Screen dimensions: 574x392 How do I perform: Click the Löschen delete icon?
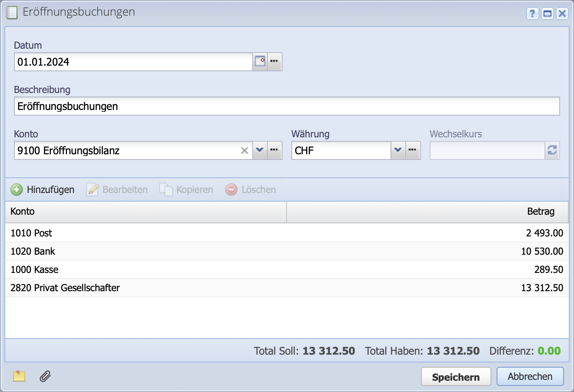(x=230, y=189)
